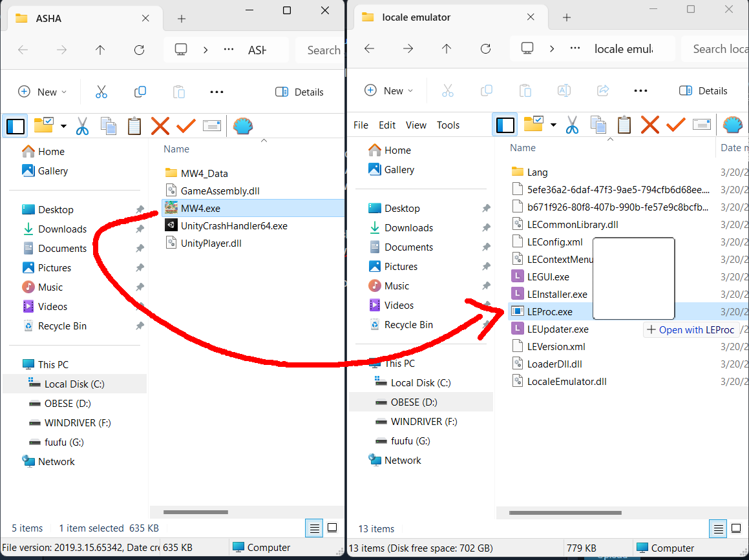Go up one folder in locale emulator window
This screenshot has width=749, height=560.
pos(446,48)
